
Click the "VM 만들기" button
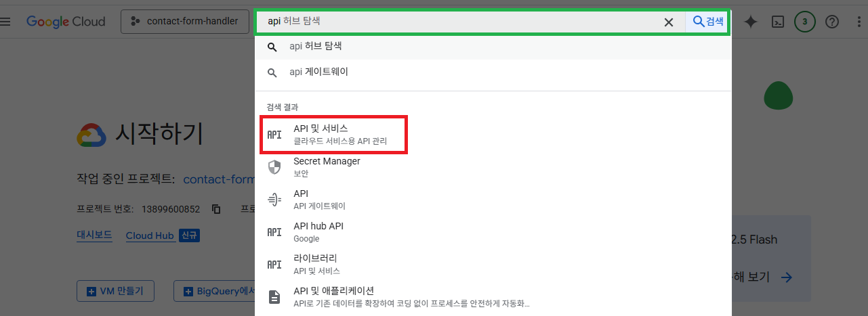click(x=115, y=292)
